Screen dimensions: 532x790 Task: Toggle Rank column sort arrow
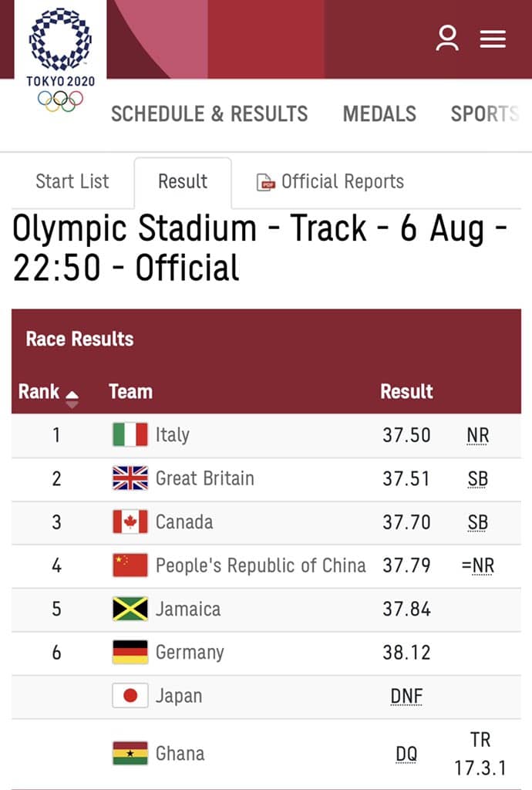(72, 399)
